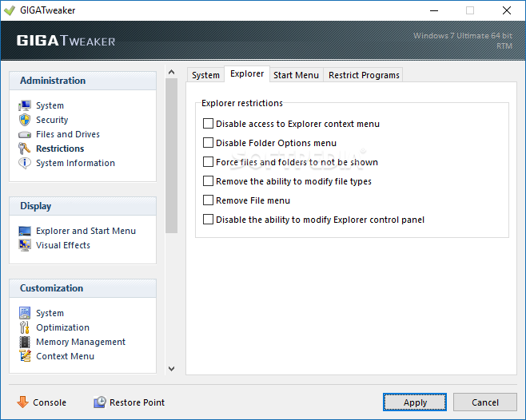Click the Console orange arrow icon
Image resolution: width=526 pixels, height=420 pixels.
pyautogui.click(x=23, y=402)
